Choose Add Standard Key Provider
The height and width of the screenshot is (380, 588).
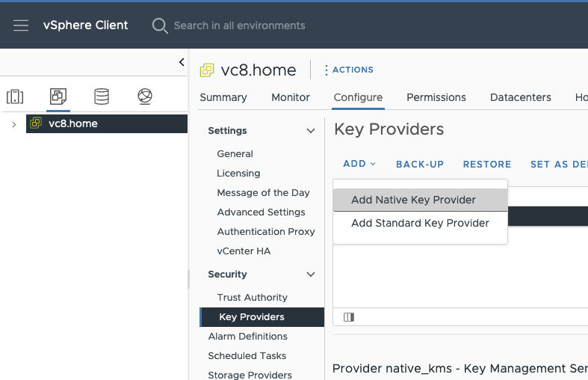(x=420, y=223)
